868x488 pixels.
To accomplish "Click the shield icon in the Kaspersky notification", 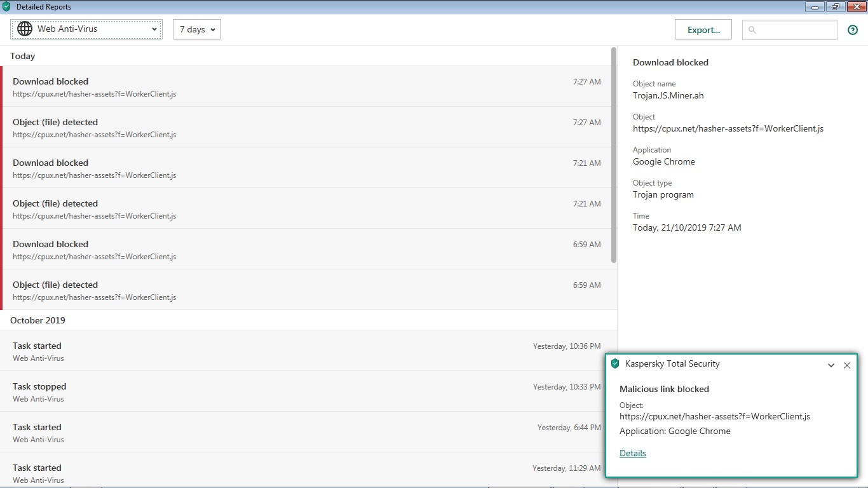I will [x=614, y=363].
